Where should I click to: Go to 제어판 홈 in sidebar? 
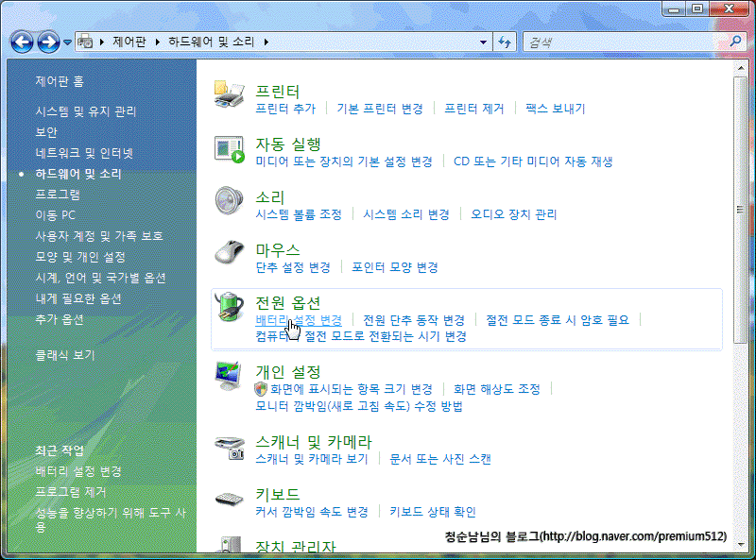coord(60,81)
